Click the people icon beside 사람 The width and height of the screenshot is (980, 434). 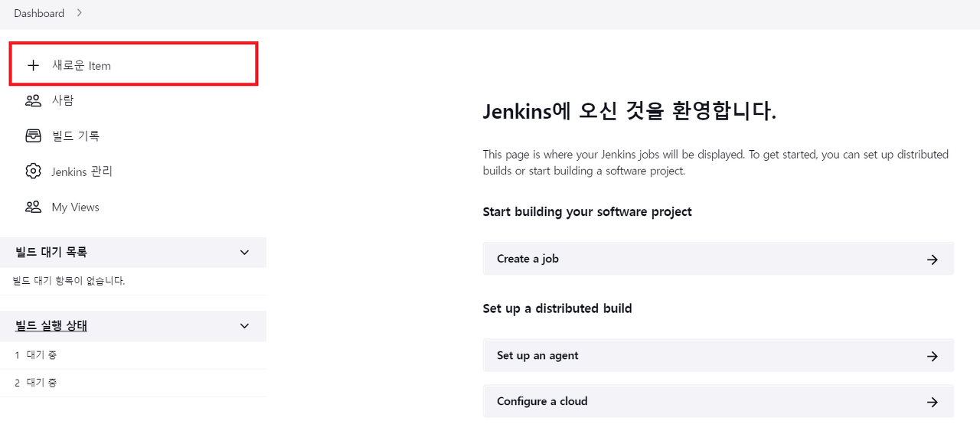click(x=33, y=100)
